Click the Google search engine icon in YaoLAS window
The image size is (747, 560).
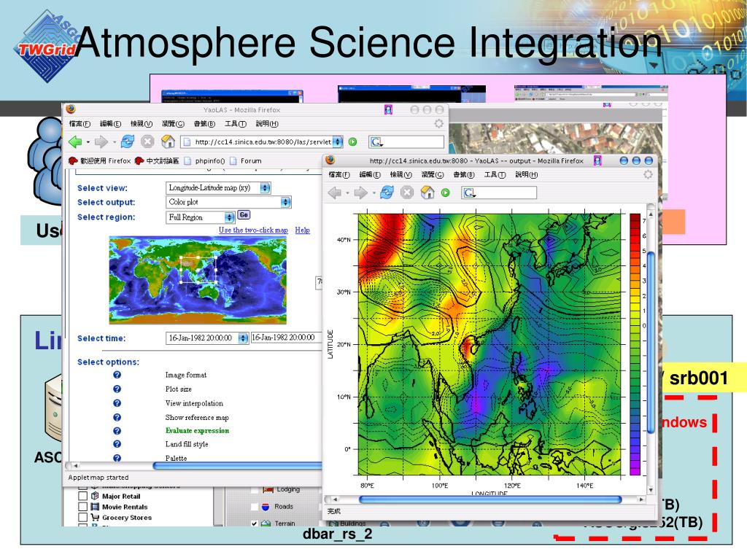point(376,142)
